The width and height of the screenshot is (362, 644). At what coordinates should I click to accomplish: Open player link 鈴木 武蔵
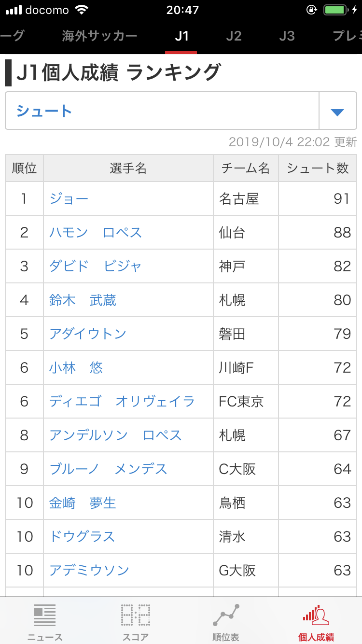click(x=83, y=300)
